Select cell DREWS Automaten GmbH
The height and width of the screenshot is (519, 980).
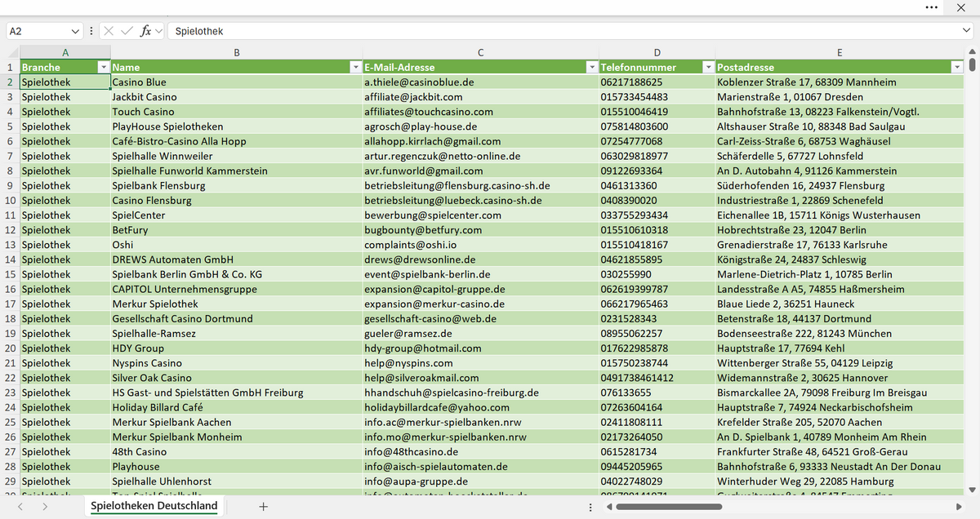tap(236, 259)
